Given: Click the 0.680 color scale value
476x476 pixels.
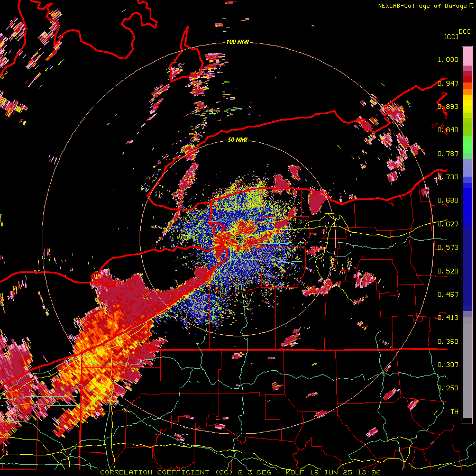Looking at the screenshot, I should click(x=448, y=200).
